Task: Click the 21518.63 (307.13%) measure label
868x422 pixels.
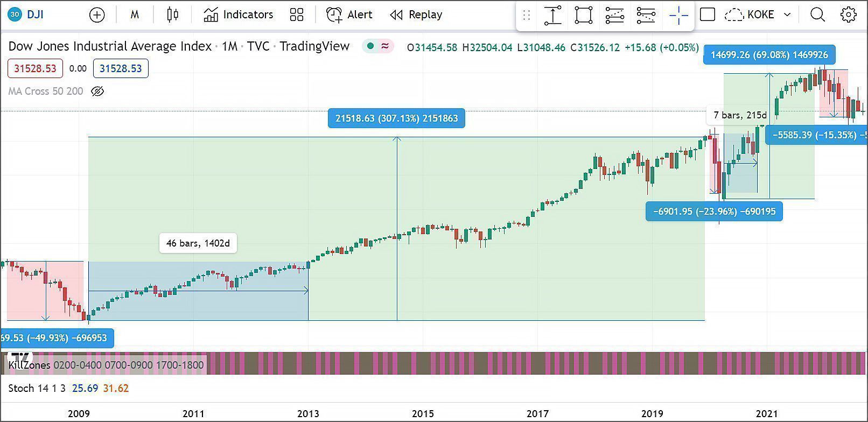Action: [x=396, y=118]
